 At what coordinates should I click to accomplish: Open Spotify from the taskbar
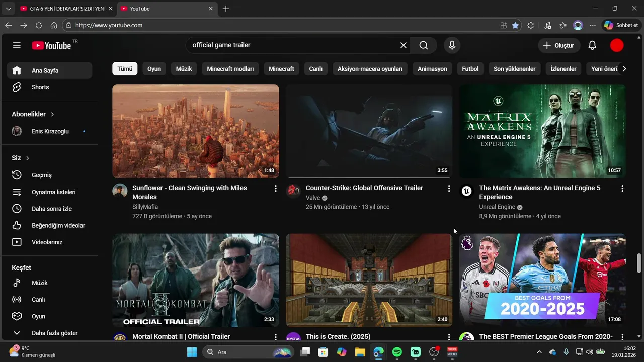coord(397,352)
